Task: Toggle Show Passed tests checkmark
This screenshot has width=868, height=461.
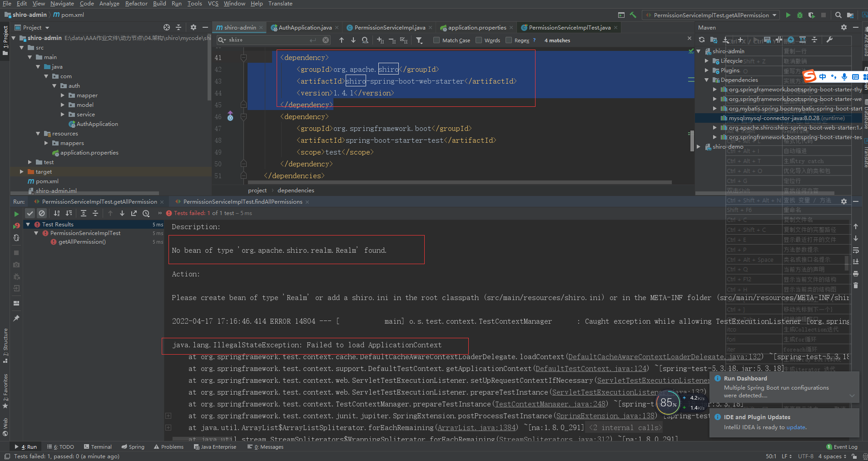Action: (x=30, y=213)
